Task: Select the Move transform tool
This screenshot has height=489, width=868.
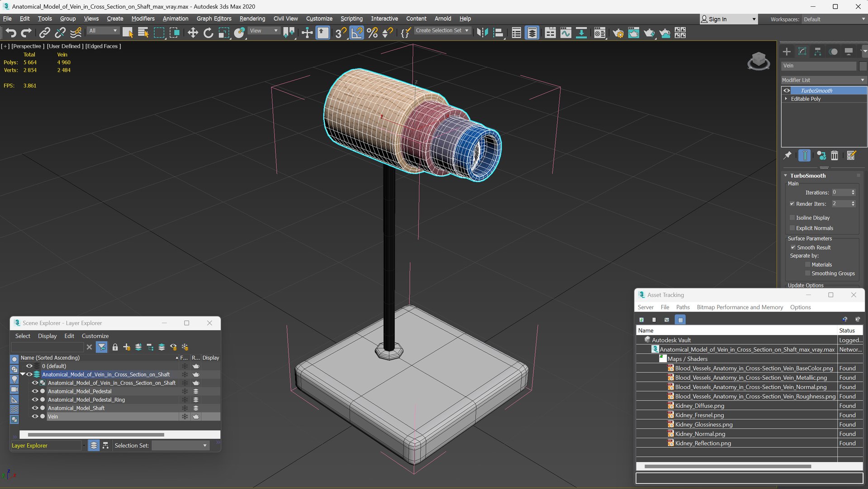Action: tap(193, 33)
